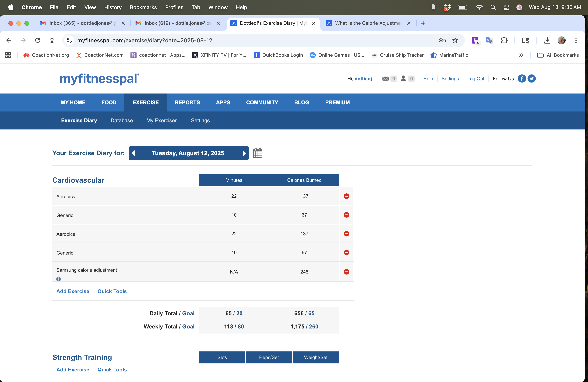This screenshot has height=382, width=588.
Task: Click Daily Total Goal link
Action: coord(188,313)
